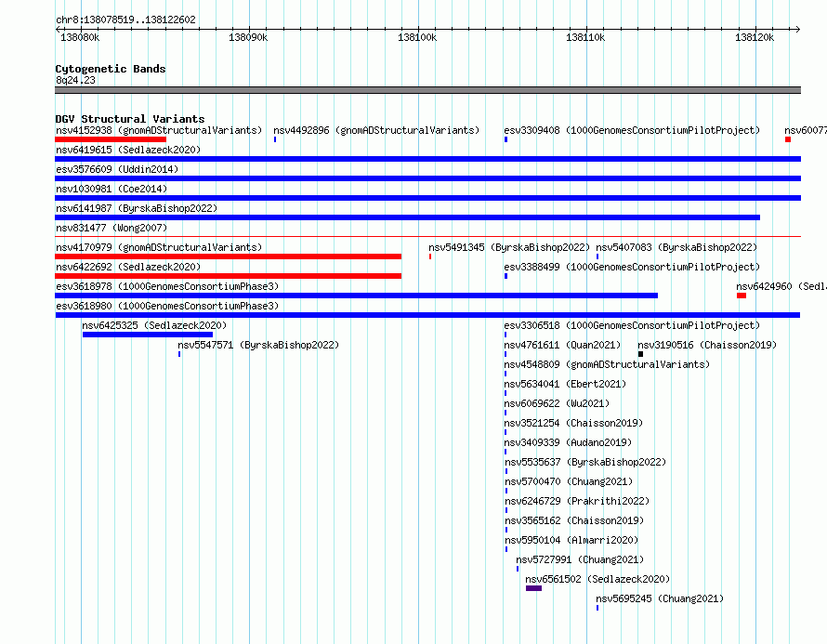Click the right arrow of the ruler
Screen dimensions: 827x644
coord(798,30)
